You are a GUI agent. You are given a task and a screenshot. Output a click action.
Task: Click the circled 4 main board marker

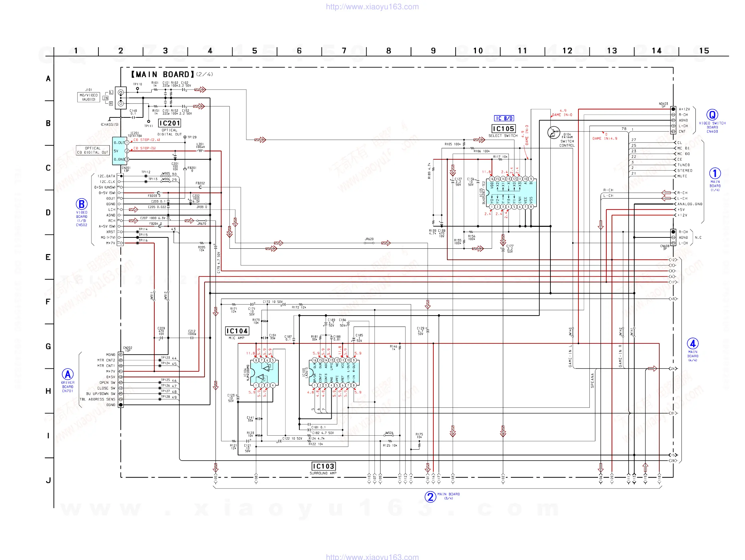(x=692, y=344)
